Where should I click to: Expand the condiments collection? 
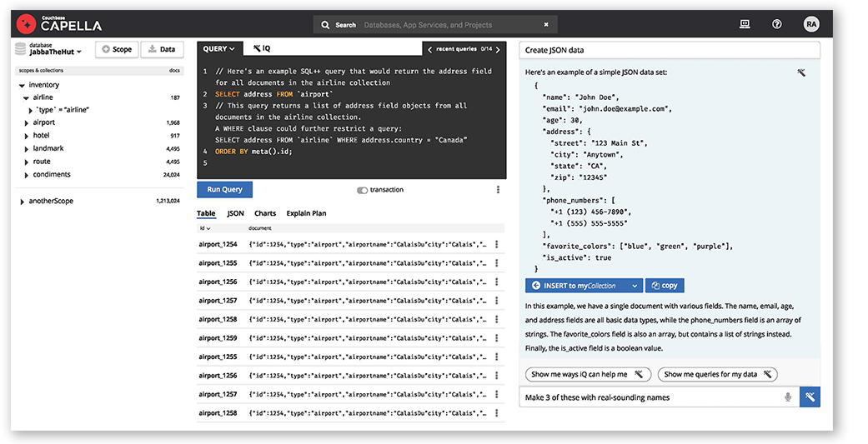pyautogui.click(x=26, y=175)
